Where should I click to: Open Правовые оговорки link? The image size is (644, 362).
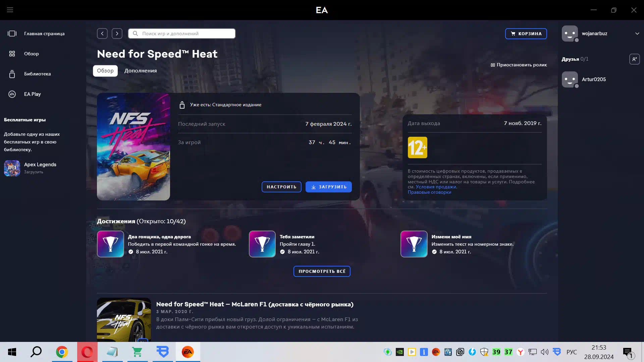click(429, 192)
